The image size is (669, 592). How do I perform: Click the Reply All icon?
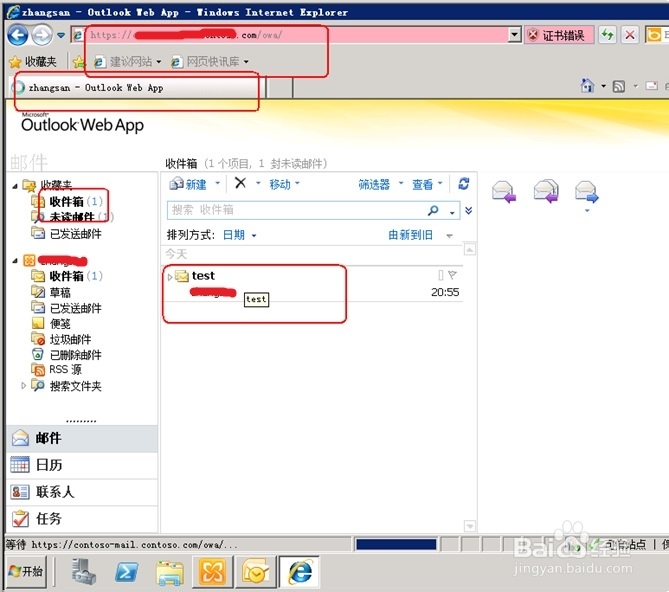[546, 191]
